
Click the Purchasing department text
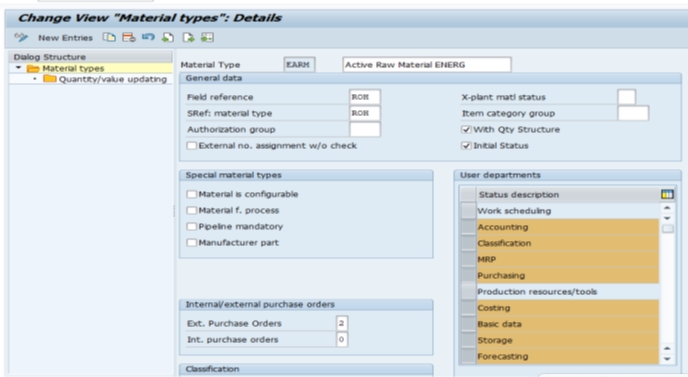(x=501, y=276)
